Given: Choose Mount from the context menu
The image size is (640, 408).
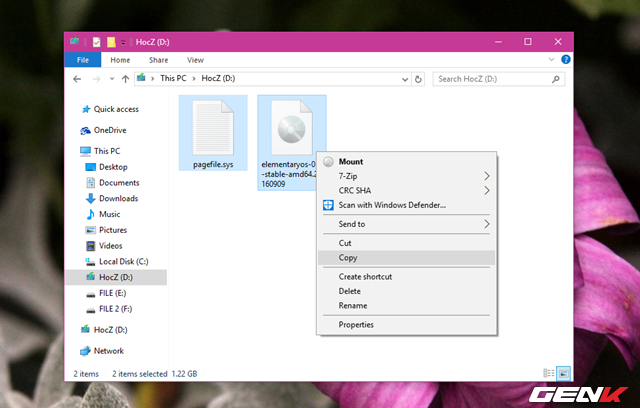Looking at the screenshot, I should (x=407, y=162).
